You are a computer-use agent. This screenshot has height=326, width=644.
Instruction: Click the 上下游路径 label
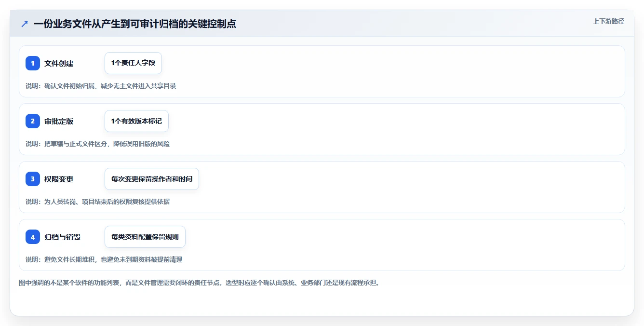tap(608, 21)
